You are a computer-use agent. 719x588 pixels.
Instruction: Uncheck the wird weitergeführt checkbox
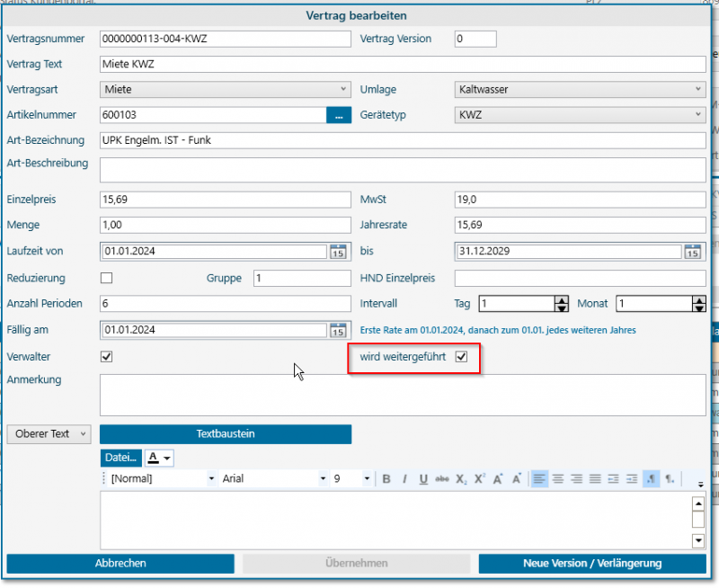pos(461,356)
